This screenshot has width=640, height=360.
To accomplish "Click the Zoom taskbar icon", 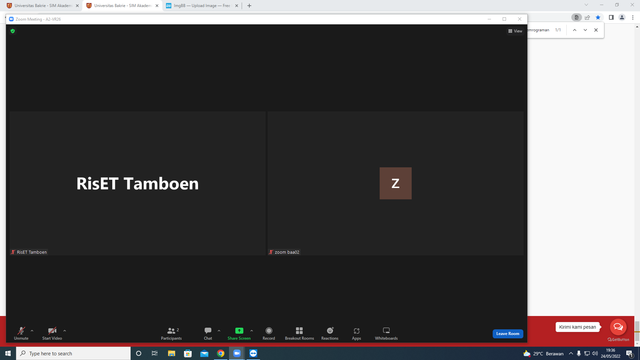I will [237, 353].
